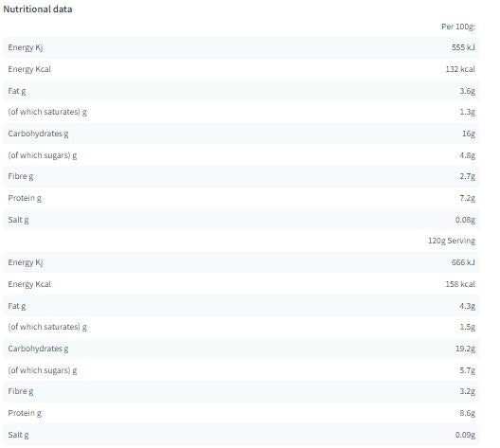Select the 4.8g sugars value
The height and width of the screenshot is (448, 500).
[x=468, y=155]
